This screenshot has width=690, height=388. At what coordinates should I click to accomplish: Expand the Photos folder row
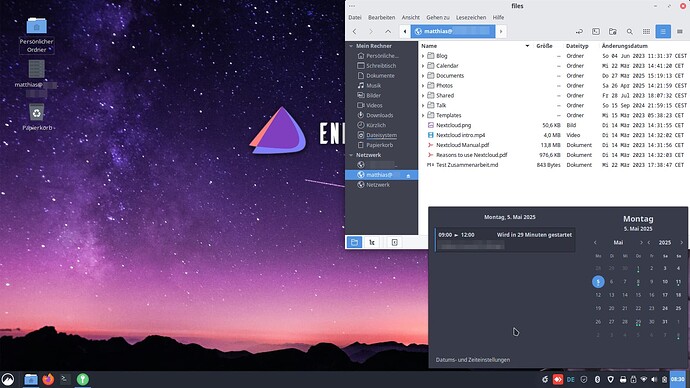(423, 86)
